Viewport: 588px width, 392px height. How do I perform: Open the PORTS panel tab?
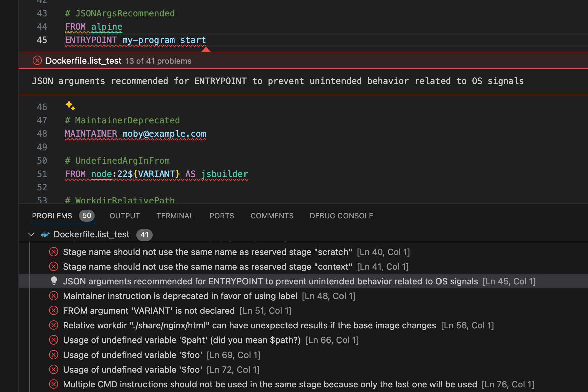pyautogui.click(x=222, y=216)
